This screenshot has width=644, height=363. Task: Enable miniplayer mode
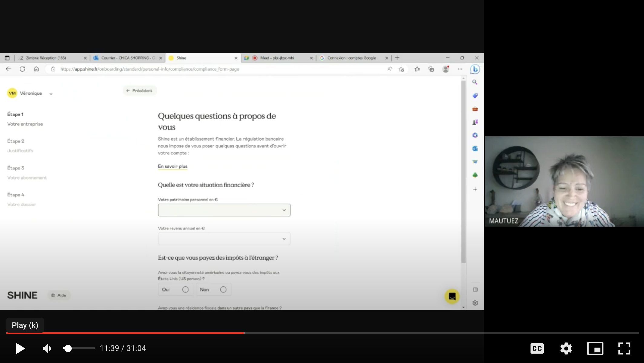click(595, 348)
